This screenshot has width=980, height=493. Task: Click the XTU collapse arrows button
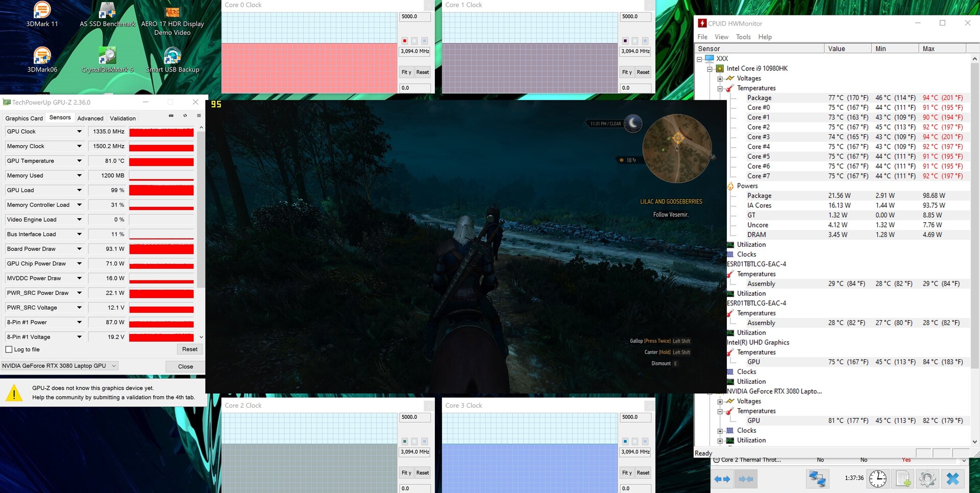746,479
